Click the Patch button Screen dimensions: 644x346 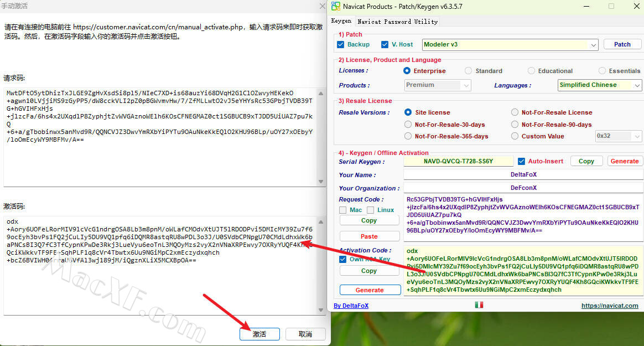pyautogui.click(x=622, y=44)
